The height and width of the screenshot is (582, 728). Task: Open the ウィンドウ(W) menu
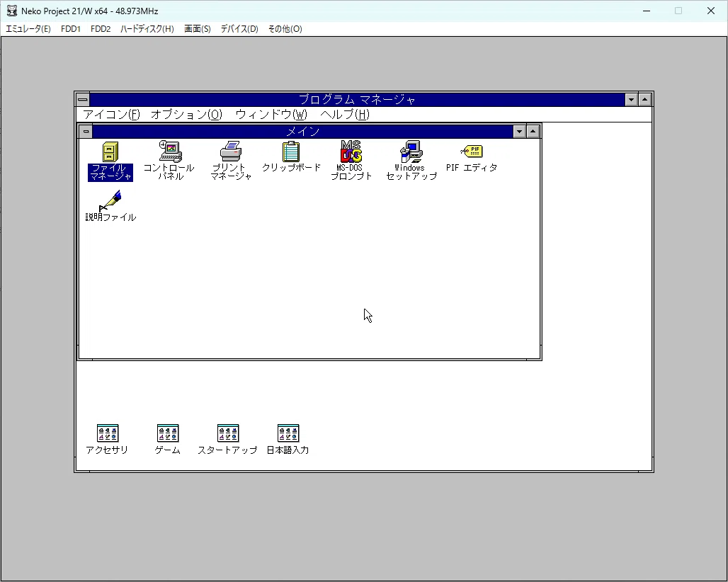(271, 115)
